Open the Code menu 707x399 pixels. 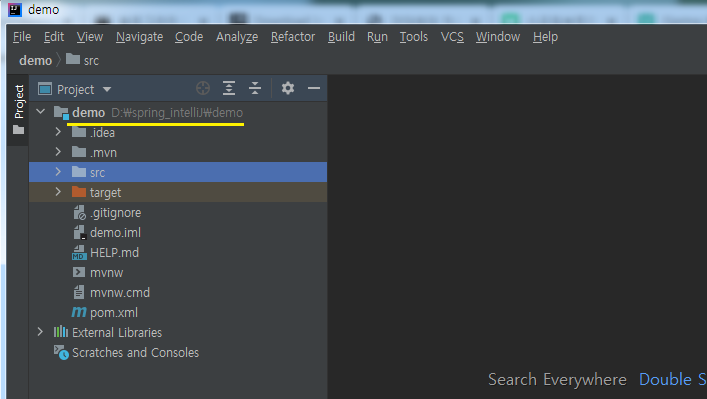pos(189,37)
